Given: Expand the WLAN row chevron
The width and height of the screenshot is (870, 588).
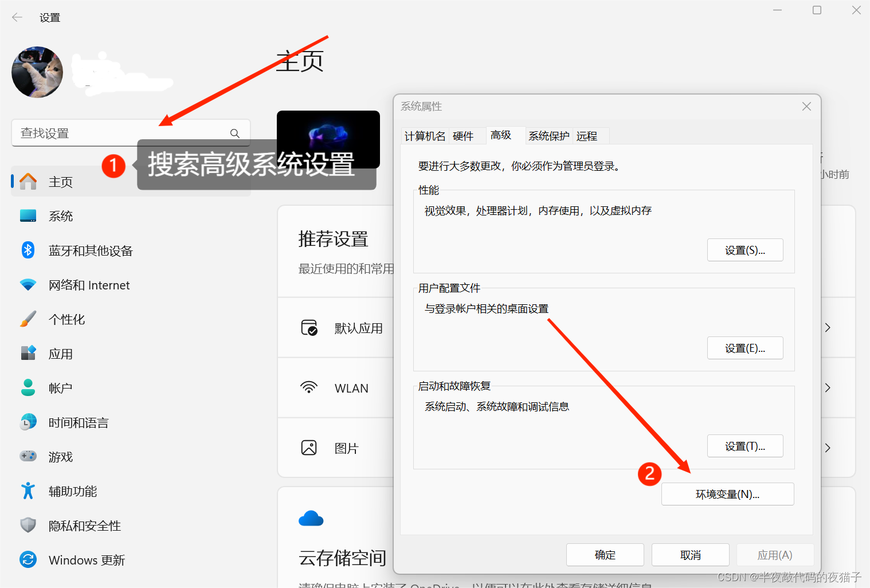Looking at the screenshot, I should [x=828, y=388].
